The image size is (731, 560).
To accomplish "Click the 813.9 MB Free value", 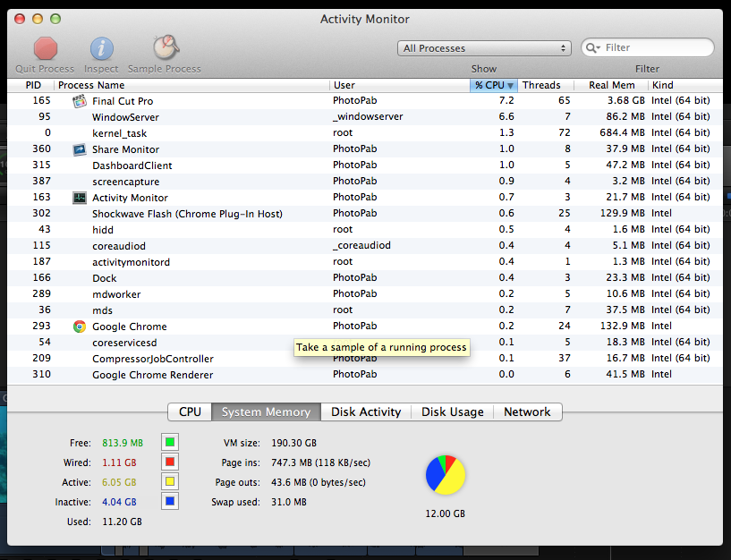I will click(x=123, y=443).
